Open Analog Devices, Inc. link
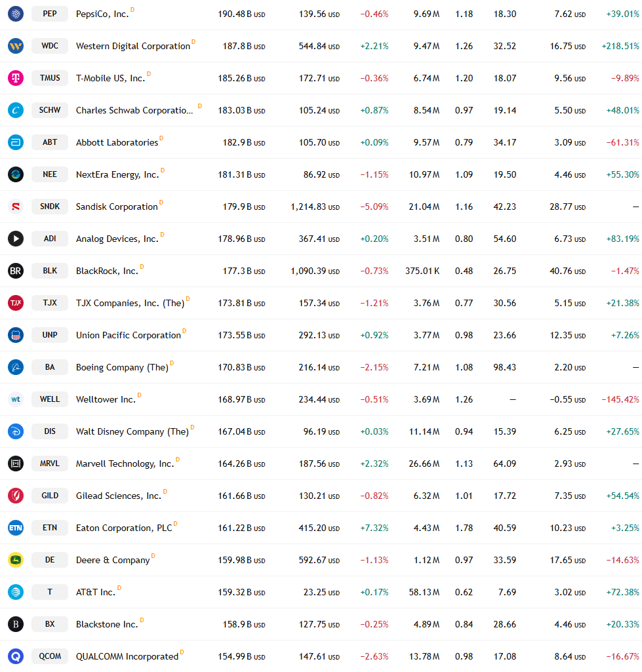Image resolution: width=642 pixels, height=672 pixels. pyautogui.click(x=117, y=239)
